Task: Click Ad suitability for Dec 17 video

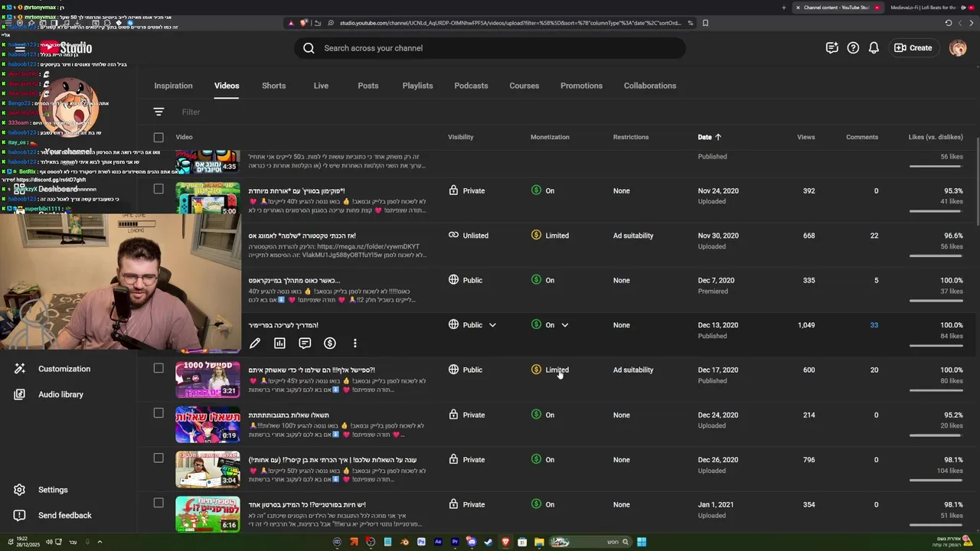Action: click(633, 370)
